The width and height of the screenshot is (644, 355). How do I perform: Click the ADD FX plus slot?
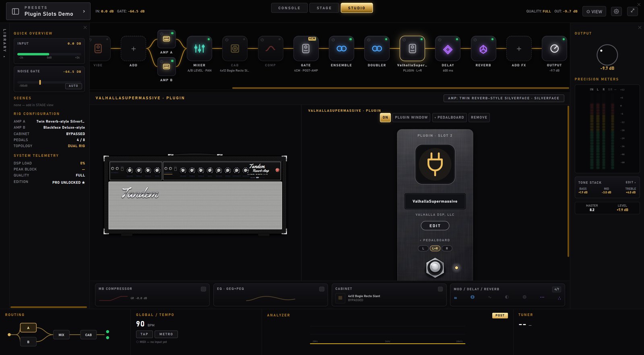pos(519,49)
